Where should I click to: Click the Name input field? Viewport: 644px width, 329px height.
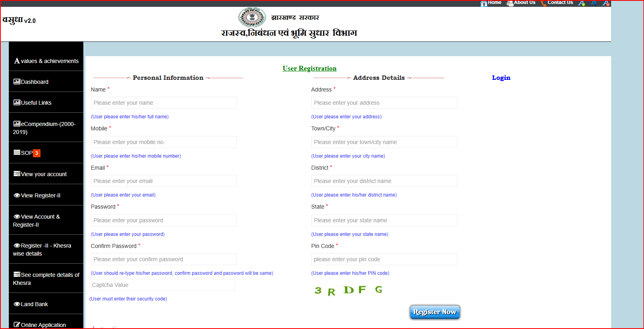164,103
